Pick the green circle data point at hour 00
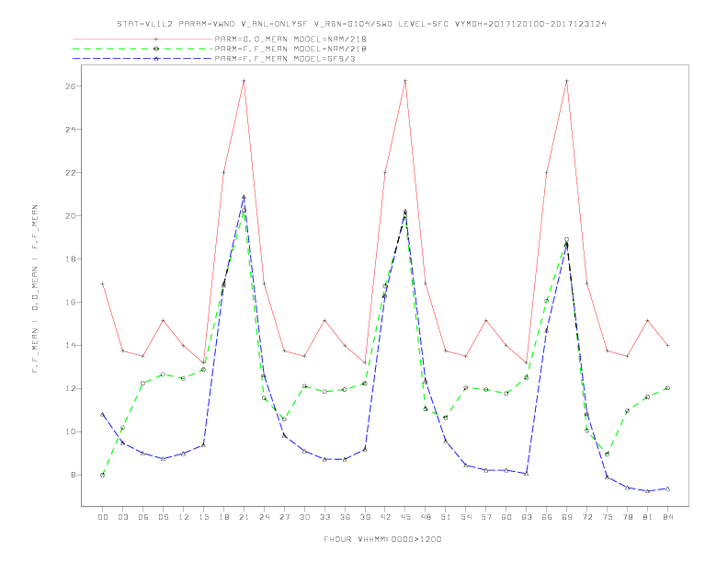 pos(103,476)
